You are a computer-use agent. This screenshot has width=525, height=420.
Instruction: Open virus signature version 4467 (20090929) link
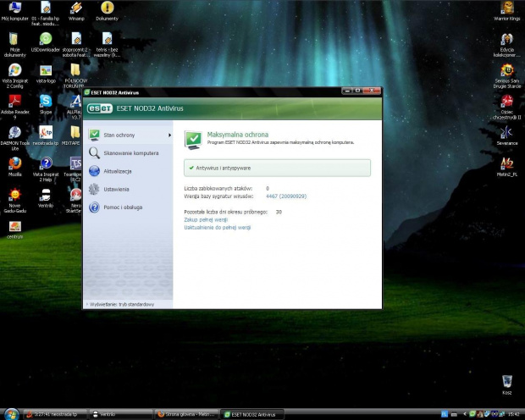pyautogui.click(x=286, y=196)
